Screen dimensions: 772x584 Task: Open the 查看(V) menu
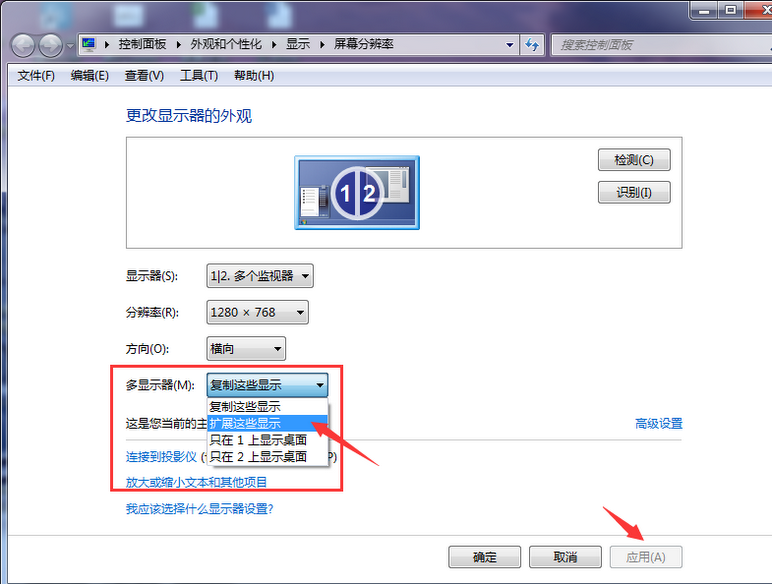tap(144, 76)
